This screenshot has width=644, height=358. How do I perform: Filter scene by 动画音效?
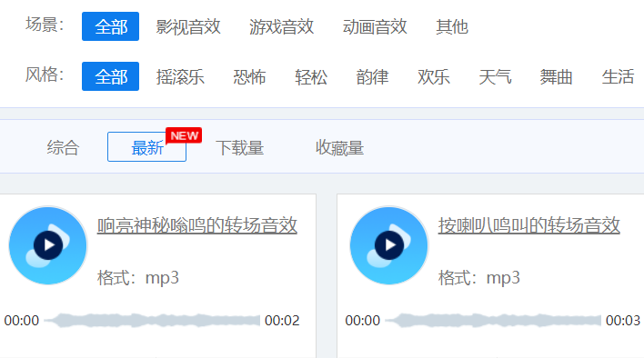click(x=375, y=27)
